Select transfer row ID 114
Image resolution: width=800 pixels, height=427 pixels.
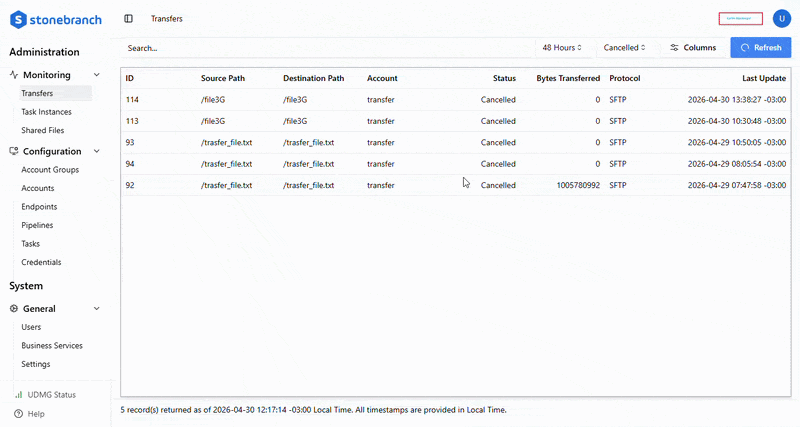pos(456,99)
